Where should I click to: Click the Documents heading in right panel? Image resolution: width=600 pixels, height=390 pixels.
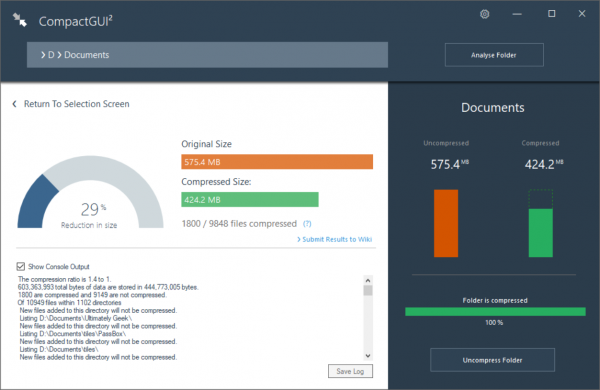pos(492,108)
